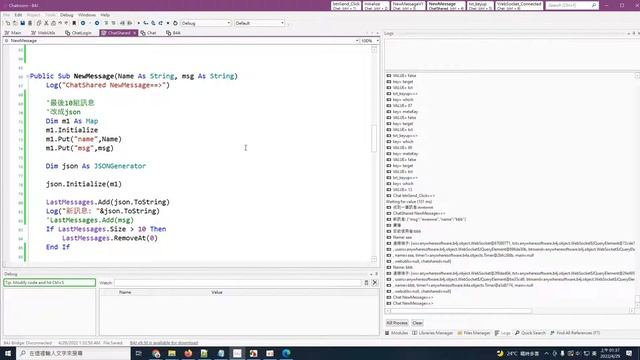Switch to the Chat module tab
The image size is (640, 360).
(x=149, y=33)
